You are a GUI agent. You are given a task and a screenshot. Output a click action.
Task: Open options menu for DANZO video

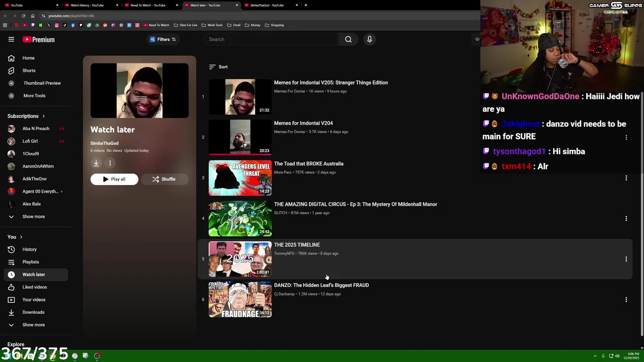pos(626,300)
